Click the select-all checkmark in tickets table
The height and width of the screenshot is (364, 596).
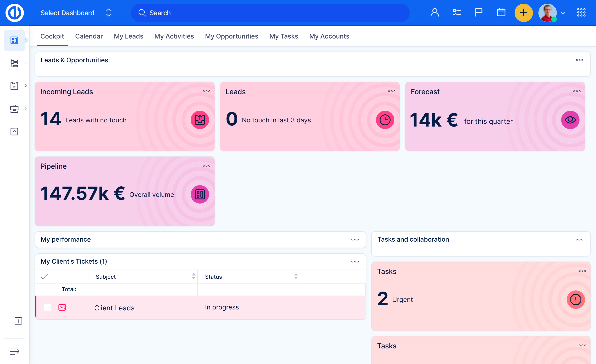tap(44, 276)
